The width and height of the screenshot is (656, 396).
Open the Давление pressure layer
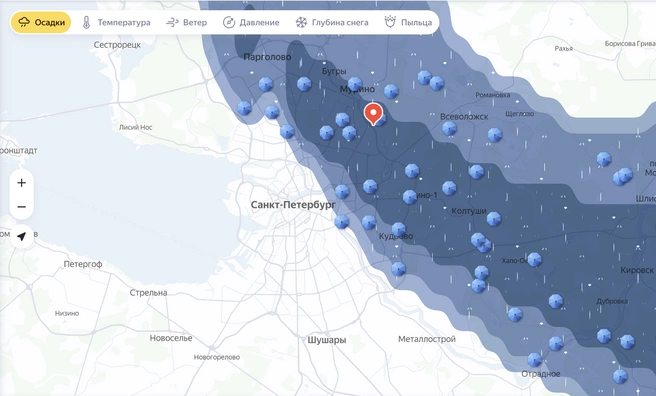click(251, 23)
